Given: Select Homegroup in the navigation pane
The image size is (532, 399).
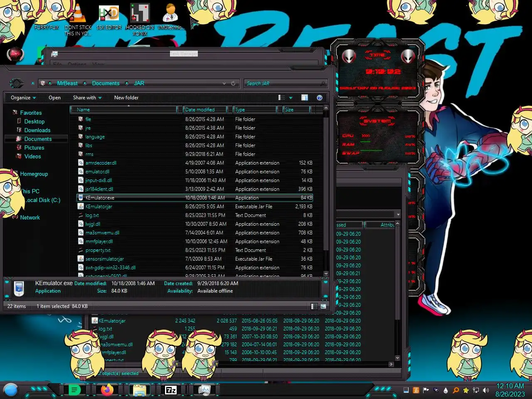Looking at the screenshot, I should (34, 174).
